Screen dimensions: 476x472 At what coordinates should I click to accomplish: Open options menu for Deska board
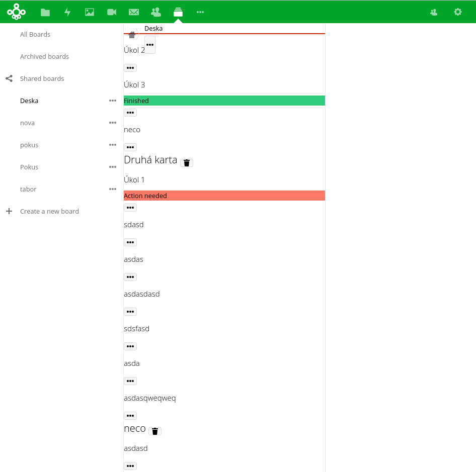point(113,101)
